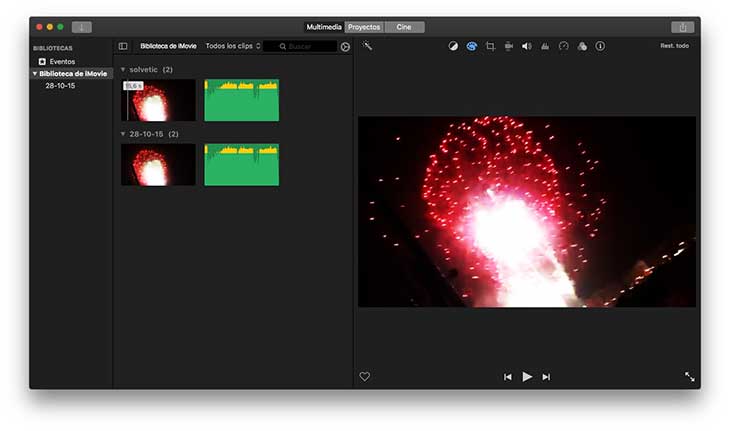Skip to next clip

(546, 377)
